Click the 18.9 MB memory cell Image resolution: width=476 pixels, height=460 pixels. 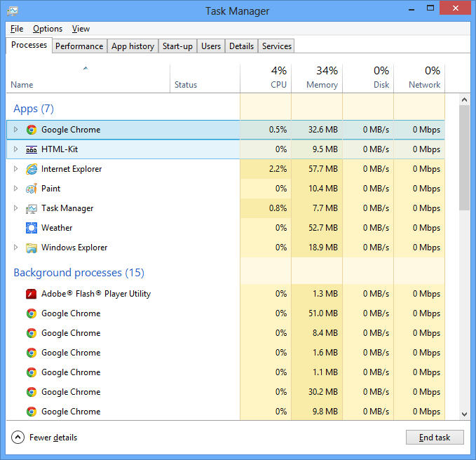(x=317, y=248)
